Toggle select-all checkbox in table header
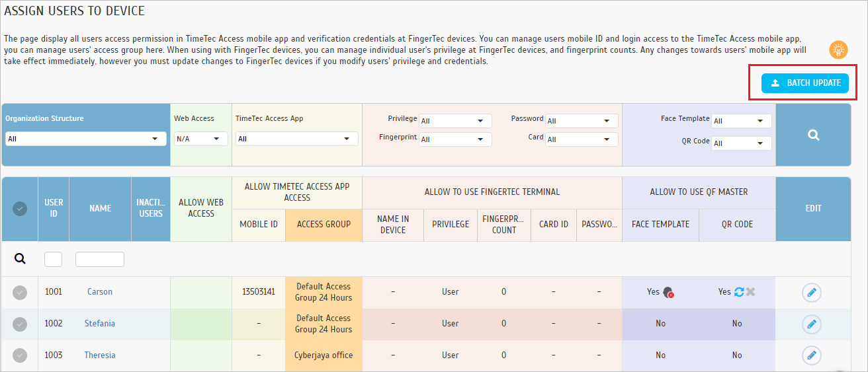 [20, 209]
